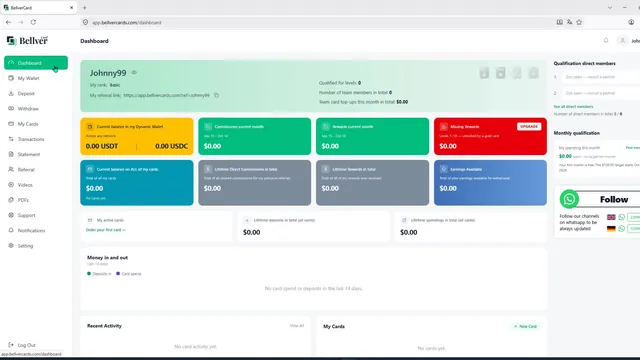Viewport: 640px width, 360px height.
Task: Click the Missing Rewards card icon
Action: [x=444, y=127]
